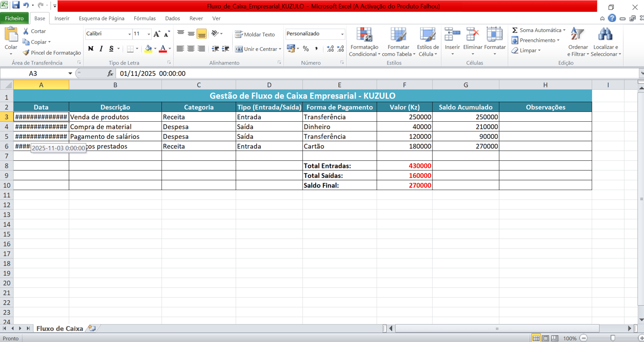The height and width of the screenshot is (342, 644).
Task: Increase decimal places
Action: [x=330, y=49]
